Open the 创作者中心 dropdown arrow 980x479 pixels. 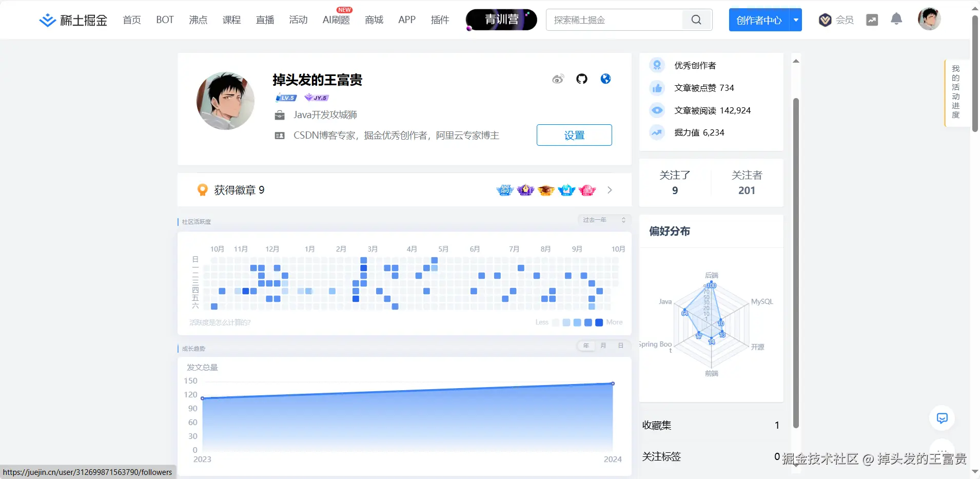(796, 20)
